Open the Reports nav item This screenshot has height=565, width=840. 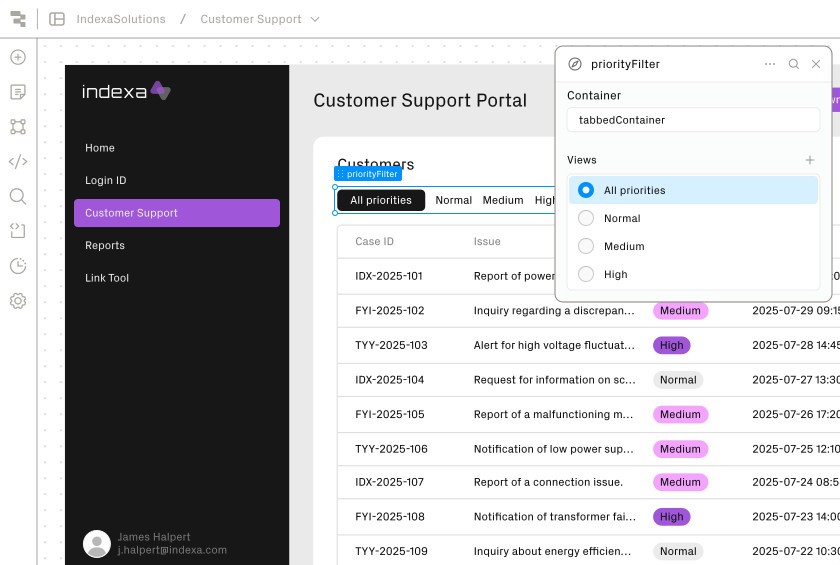pyautogui.click(x=104, y=245)
